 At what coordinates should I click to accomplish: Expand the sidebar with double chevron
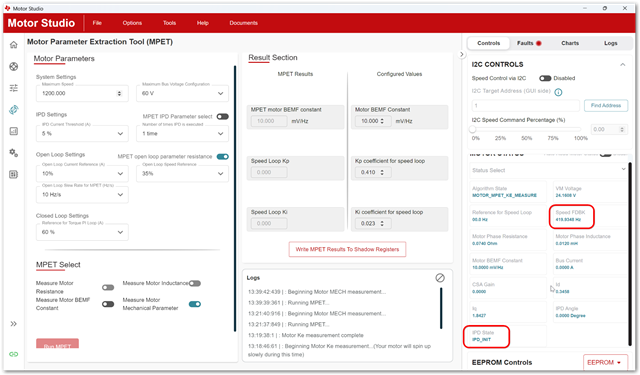pos(13,324)
